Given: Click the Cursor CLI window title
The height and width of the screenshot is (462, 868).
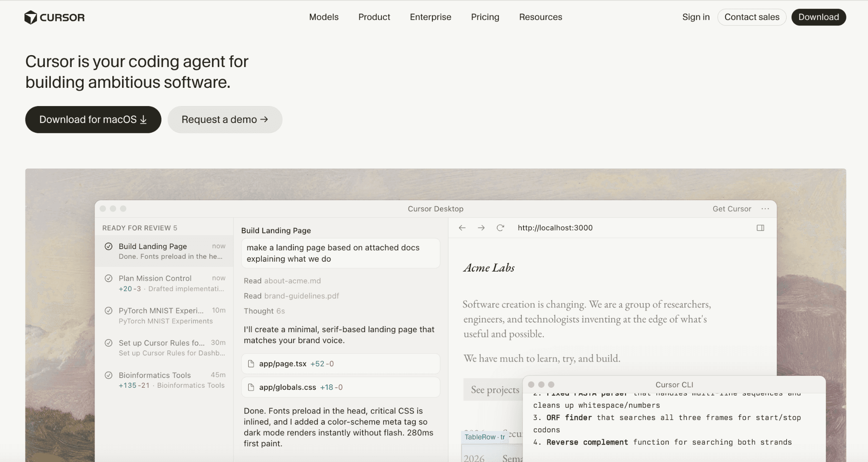Looking at the screenshot, I should coord(674,385).
